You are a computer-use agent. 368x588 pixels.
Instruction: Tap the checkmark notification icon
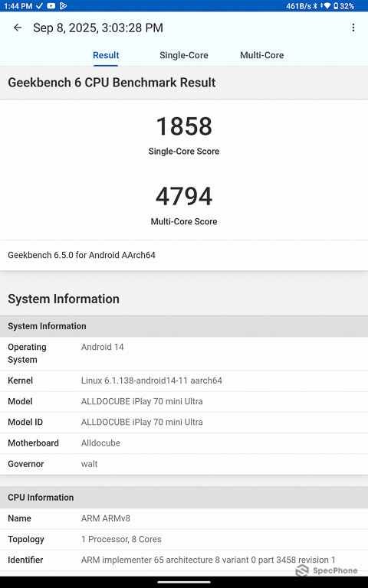pos(39,5)
